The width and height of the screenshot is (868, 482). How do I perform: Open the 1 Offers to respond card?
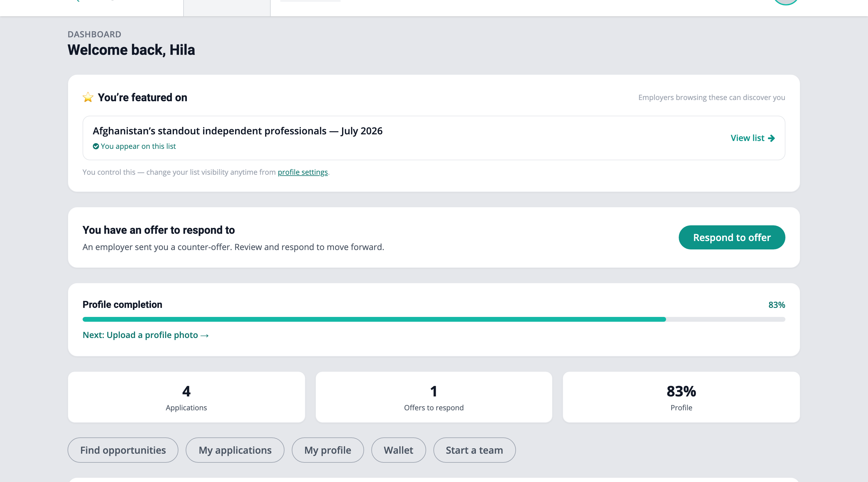coord(434,397)
